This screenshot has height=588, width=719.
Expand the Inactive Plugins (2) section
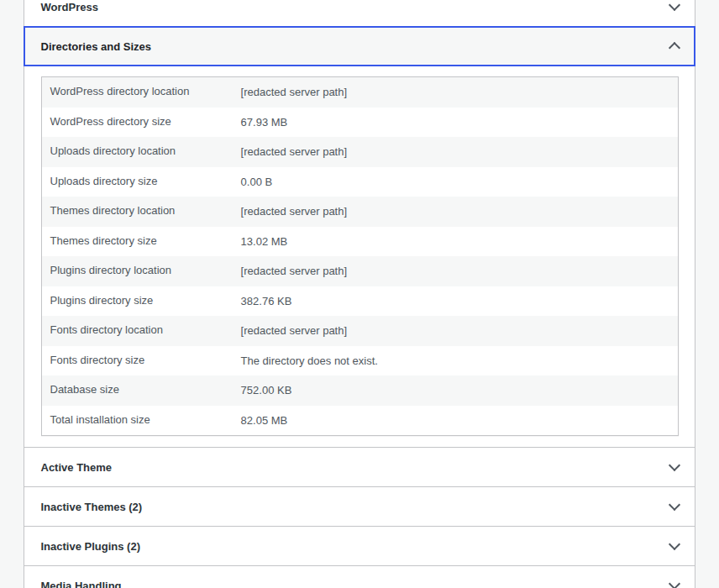tap(359, 546)
